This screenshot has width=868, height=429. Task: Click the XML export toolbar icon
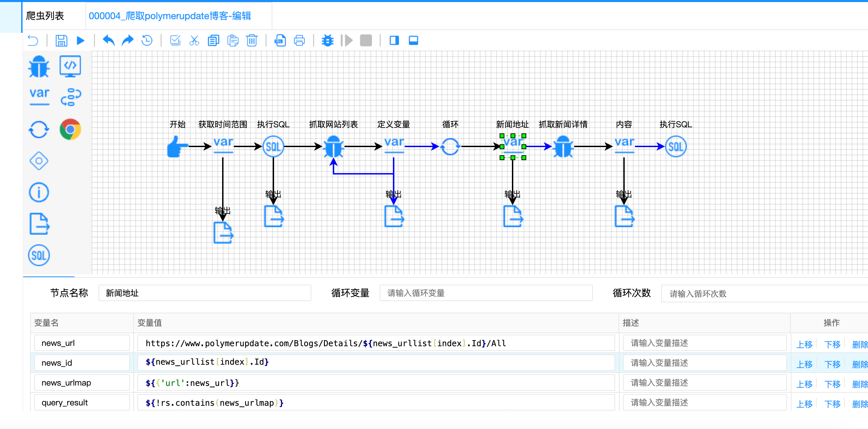coord(280,41)
